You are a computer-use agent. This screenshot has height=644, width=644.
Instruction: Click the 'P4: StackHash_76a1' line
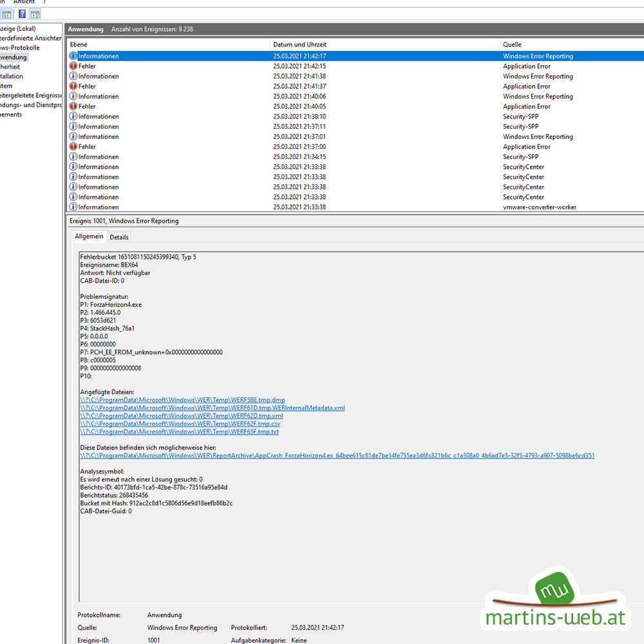107,328
